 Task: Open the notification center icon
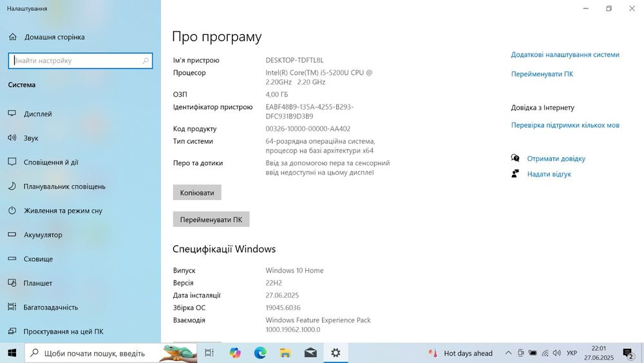tap(628, 353)
